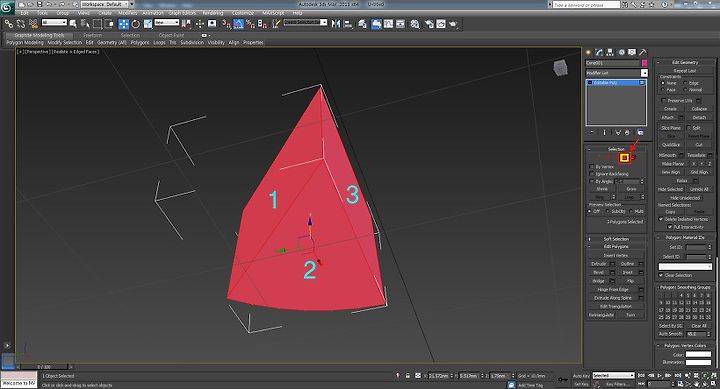Open the Graph Editors menu

click(182, 13)
